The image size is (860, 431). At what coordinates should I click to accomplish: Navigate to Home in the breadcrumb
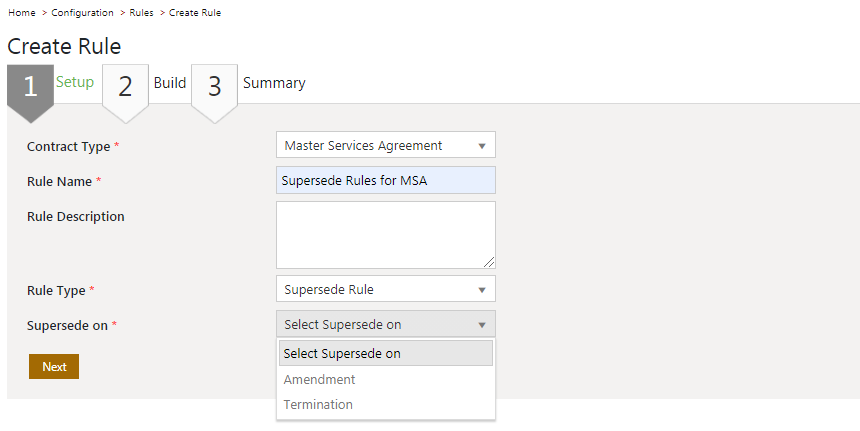21,13
